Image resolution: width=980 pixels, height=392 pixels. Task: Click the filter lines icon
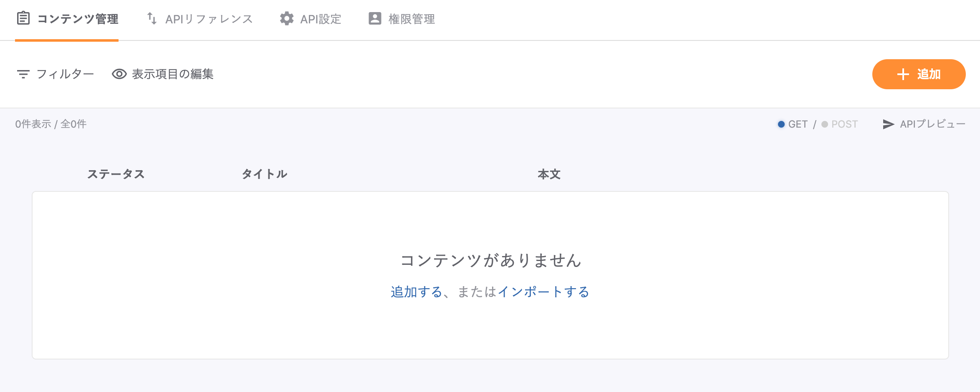point(23,74)
